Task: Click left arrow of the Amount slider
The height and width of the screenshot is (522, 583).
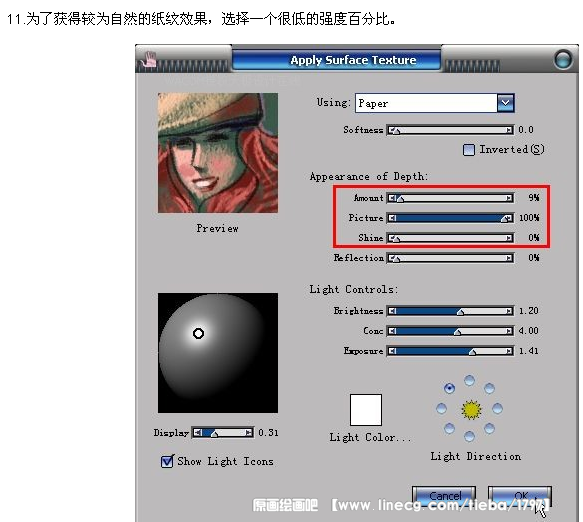Action: (x=392, y=198)
